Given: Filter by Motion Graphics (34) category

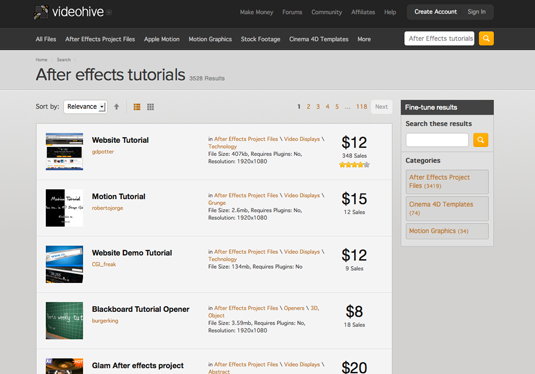Looking at the screenshot, I should tap(447, 231).
